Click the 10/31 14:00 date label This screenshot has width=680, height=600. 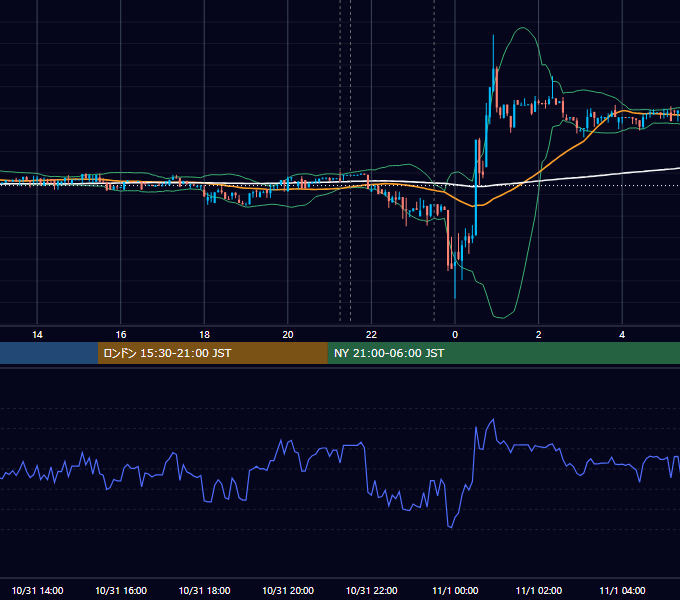click(x=37, y=590)
